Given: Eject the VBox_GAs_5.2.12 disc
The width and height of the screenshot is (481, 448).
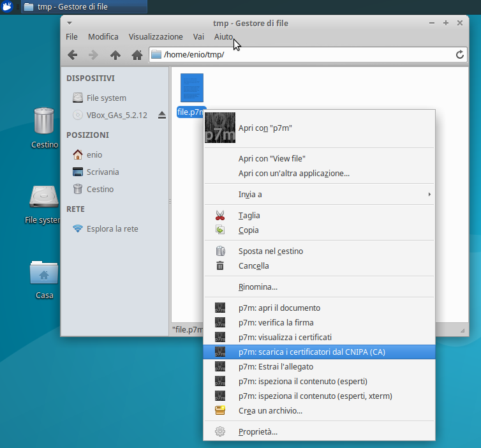Looking at the screenshot, I should [x=161, y=115].
